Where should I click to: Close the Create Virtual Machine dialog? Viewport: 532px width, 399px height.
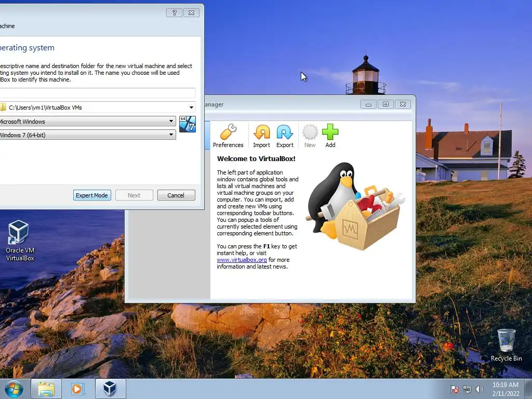point(191,13)
